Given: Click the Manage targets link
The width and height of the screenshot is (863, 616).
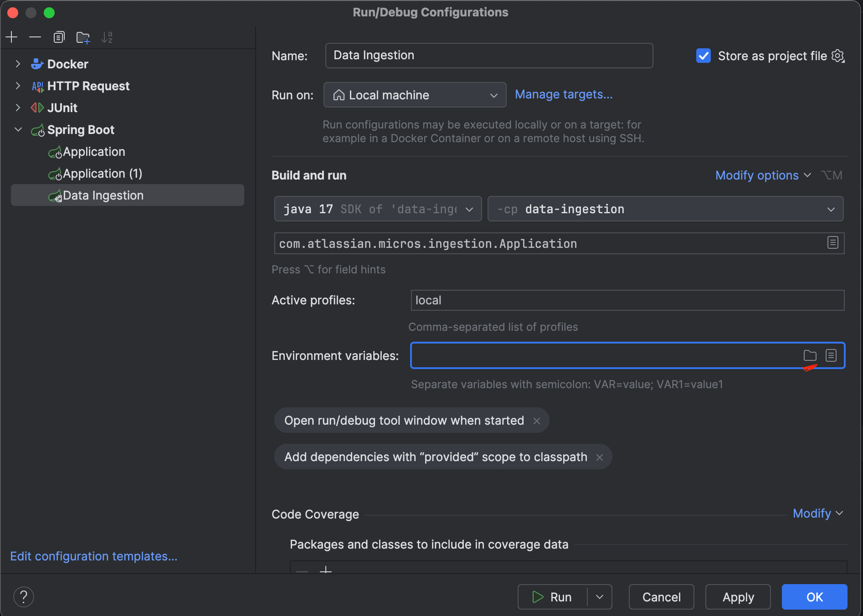Looking at the screenshot, I should [x=564, y=94].
